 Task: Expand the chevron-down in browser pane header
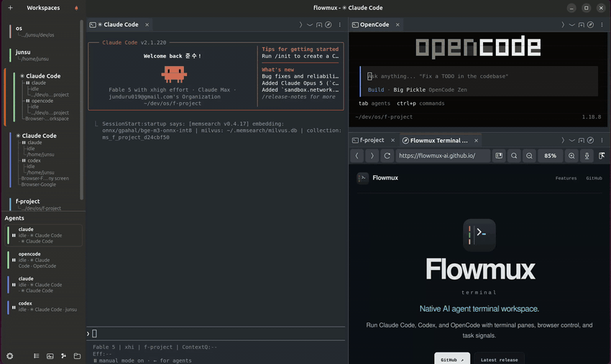(572, 140)
